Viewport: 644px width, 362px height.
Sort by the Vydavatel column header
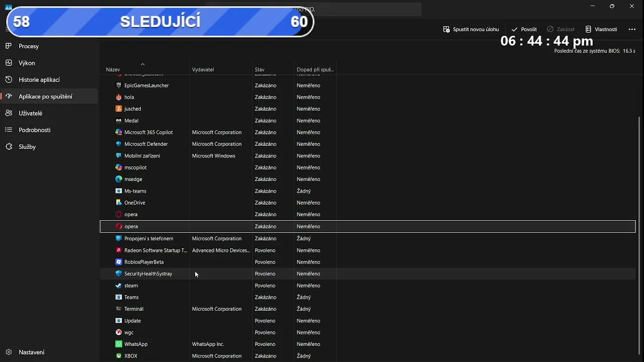(x=221, y=69)
